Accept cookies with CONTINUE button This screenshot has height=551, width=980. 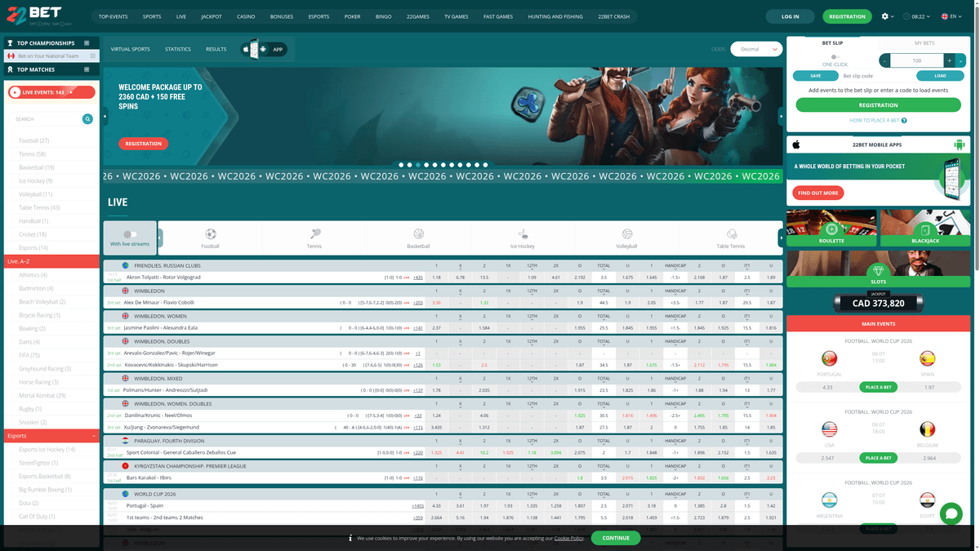coord(616,538)
